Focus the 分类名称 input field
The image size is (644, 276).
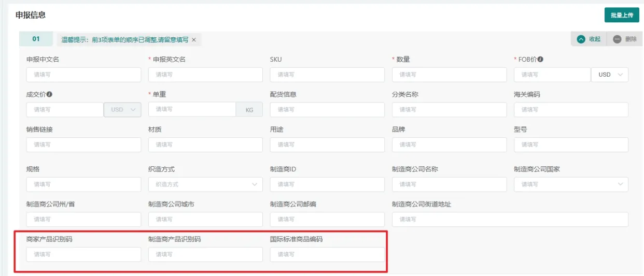tap(449, 110)
